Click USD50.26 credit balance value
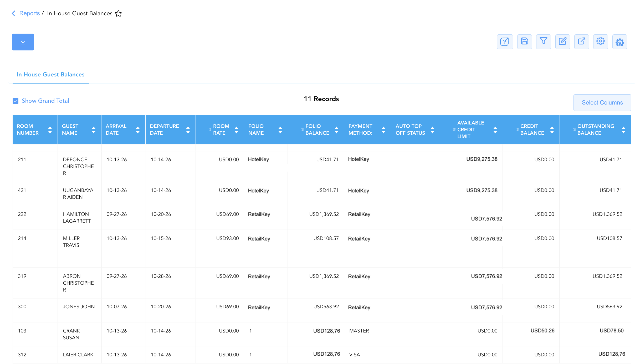 coord(542,331)
